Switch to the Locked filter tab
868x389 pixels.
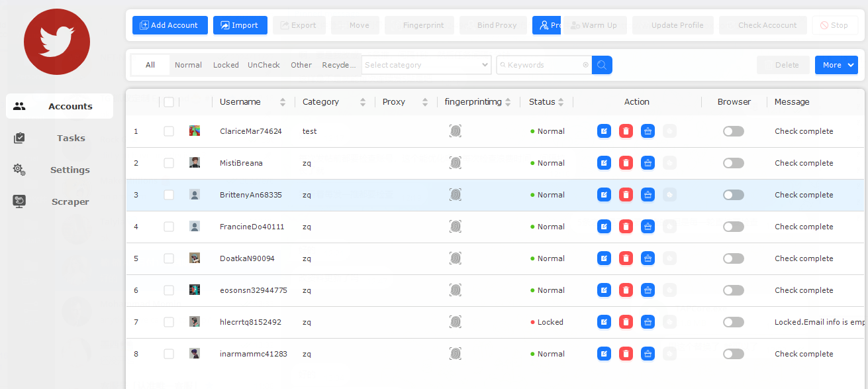226,65
